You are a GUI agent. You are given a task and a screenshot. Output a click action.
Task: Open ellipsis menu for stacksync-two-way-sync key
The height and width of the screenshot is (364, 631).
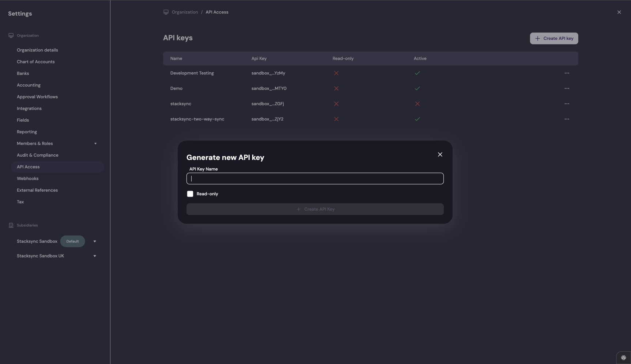(x=567, y=119)
